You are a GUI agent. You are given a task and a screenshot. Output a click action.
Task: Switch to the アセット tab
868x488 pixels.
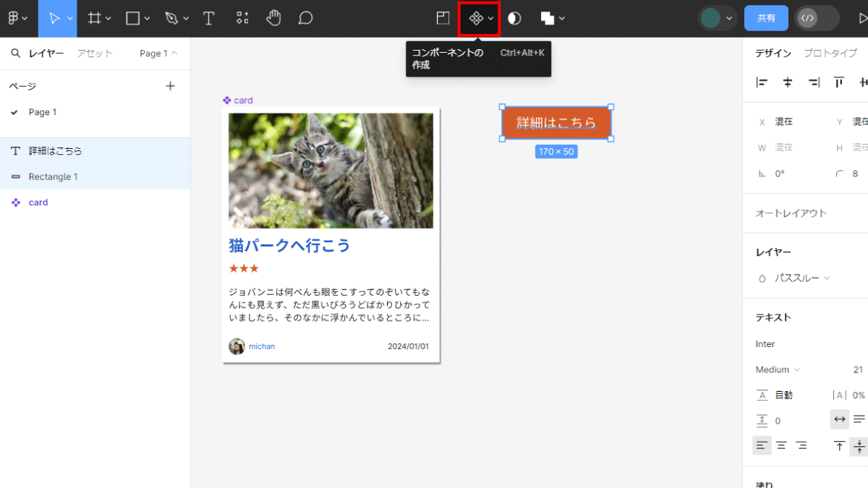point(95,53)
